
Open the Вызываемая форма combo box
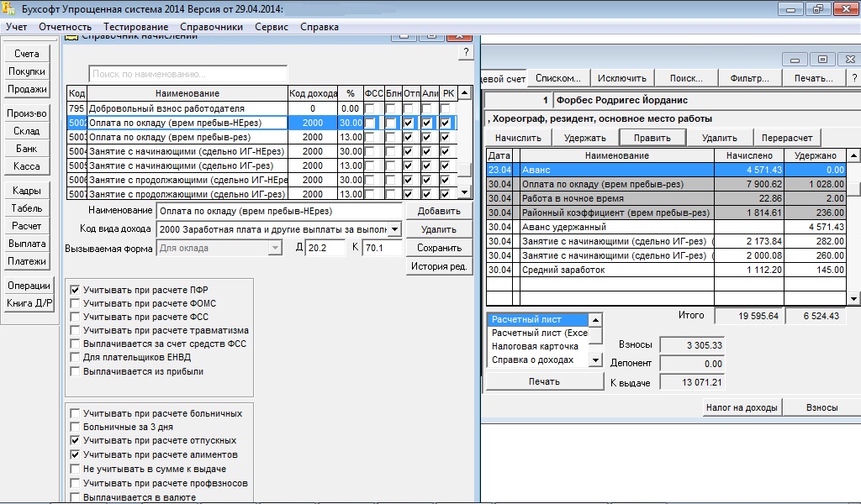tap(275, 248)
